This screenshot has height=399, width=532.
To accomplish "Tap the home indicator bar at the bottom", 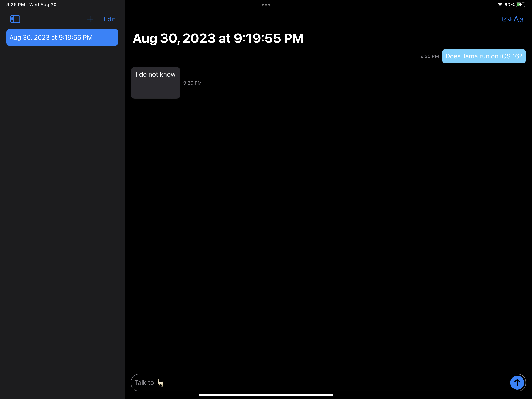I will point(266,395).
